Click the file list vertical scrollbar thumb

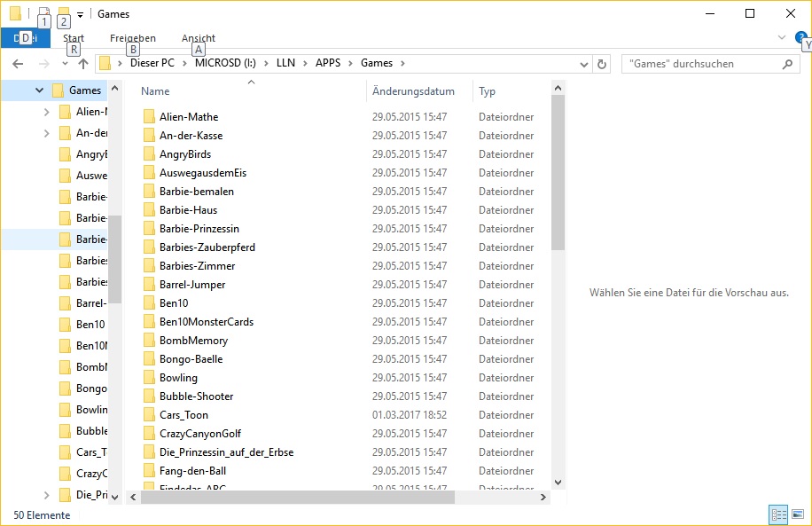(x=558, y=173)
